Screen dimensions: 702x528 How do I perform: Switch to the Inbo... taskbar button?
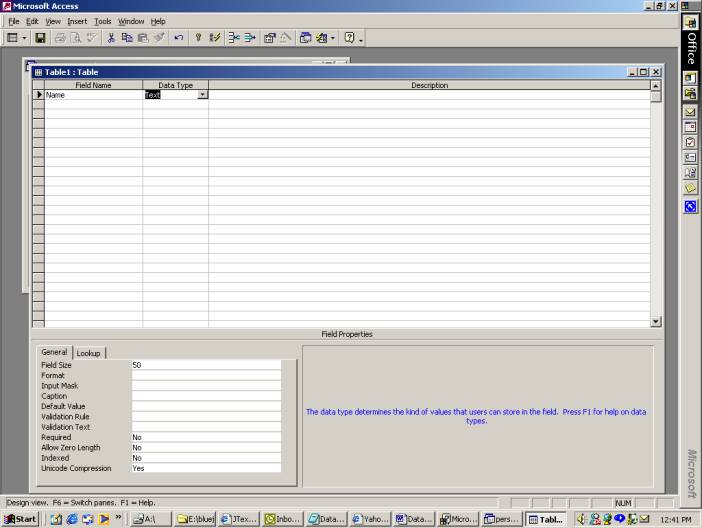point(283,519)
